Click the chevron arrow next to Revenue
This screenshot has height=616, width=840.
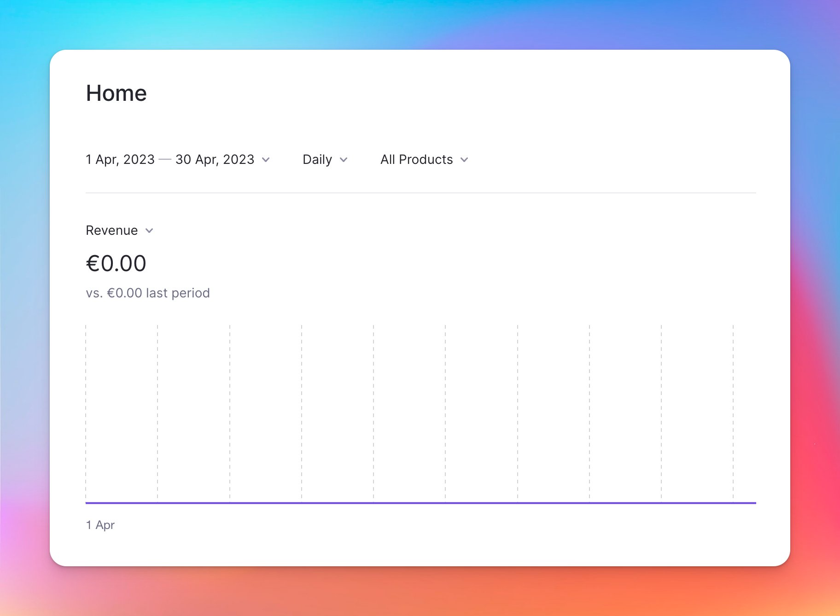(149, 231)
